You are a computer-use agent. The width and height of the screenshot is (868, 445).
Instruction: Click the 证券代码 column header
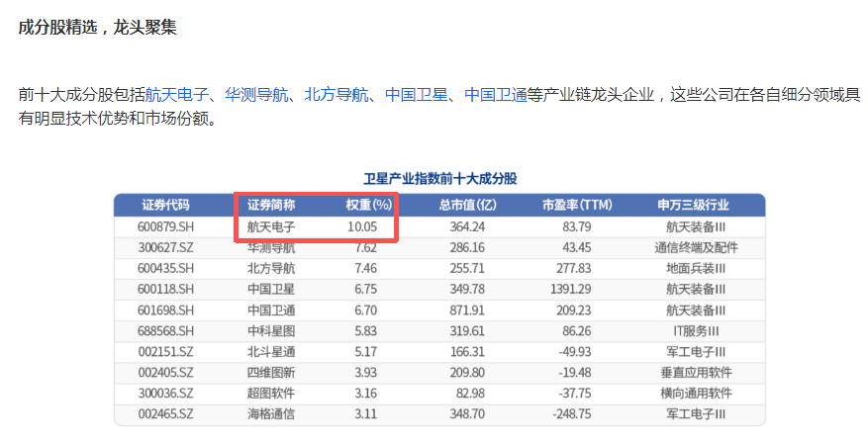pos(165,205)
